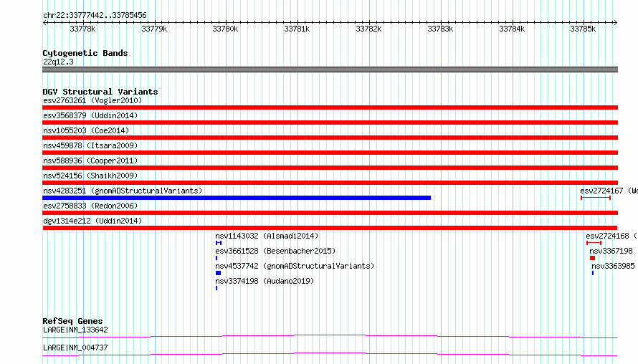Click the nsv4283251 (gnomADStructuralVariants) label
The image size is (638, 364).
click(x=123, y=191)
